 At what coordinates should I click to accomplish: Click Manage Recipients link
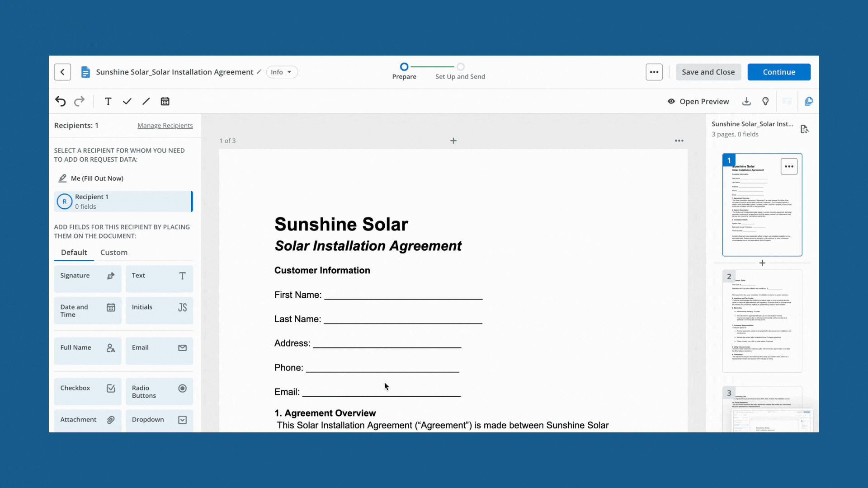(x=165, y=126)
